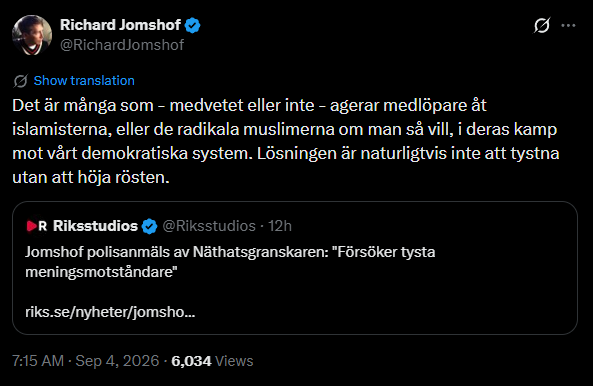Click the Sep 4, 2026 date
Image resolution: width=593 pixels, height=386 pixels.
117,361
